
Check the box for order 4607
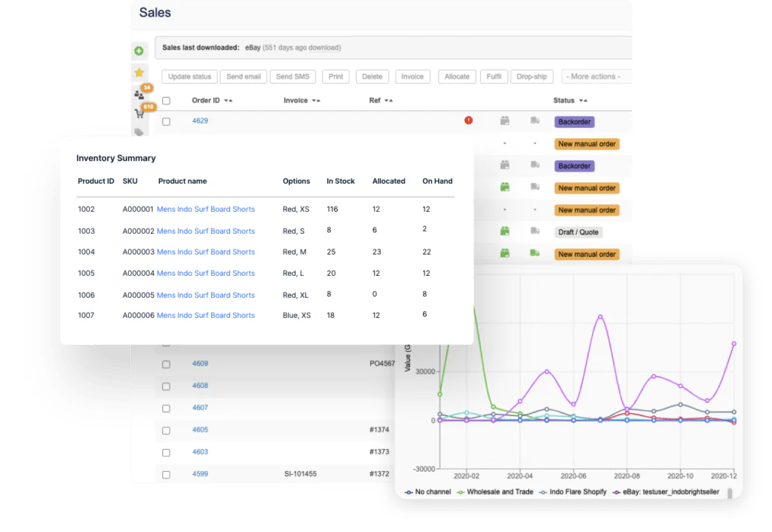[167, 408]
